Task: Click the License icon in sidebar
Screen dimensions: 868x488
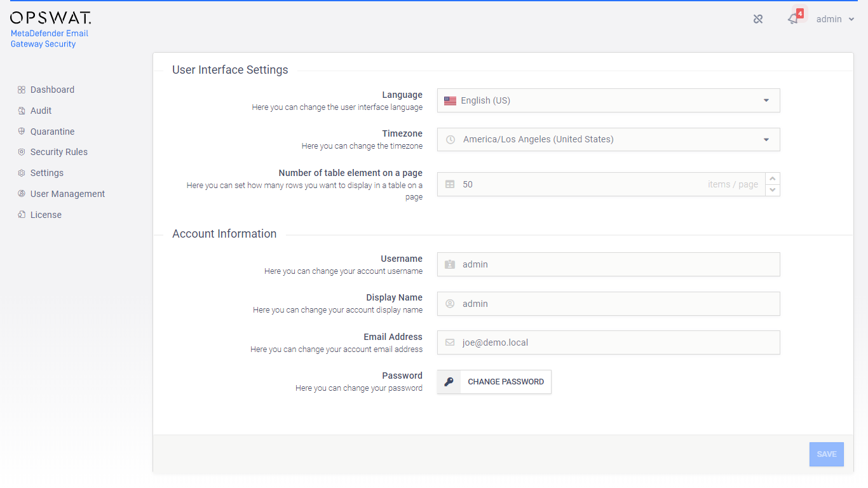Action: pos(22,215)
